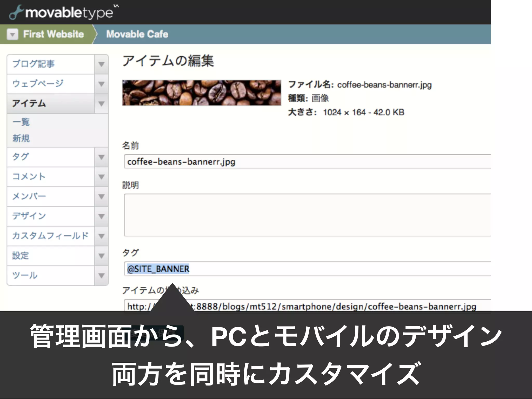Open the ツール menu

pyautogui.click(x=51, y=275)
